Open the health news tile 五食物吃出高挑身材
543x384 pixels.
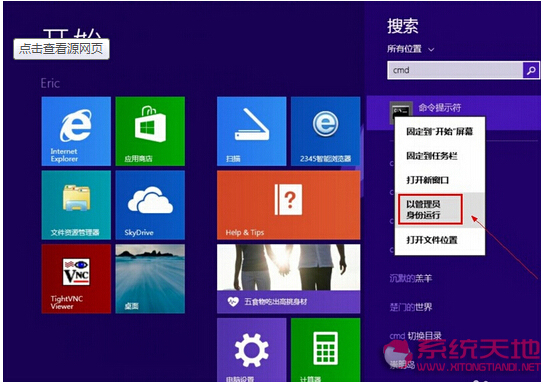pyautogui.click(x=288, y=279)
